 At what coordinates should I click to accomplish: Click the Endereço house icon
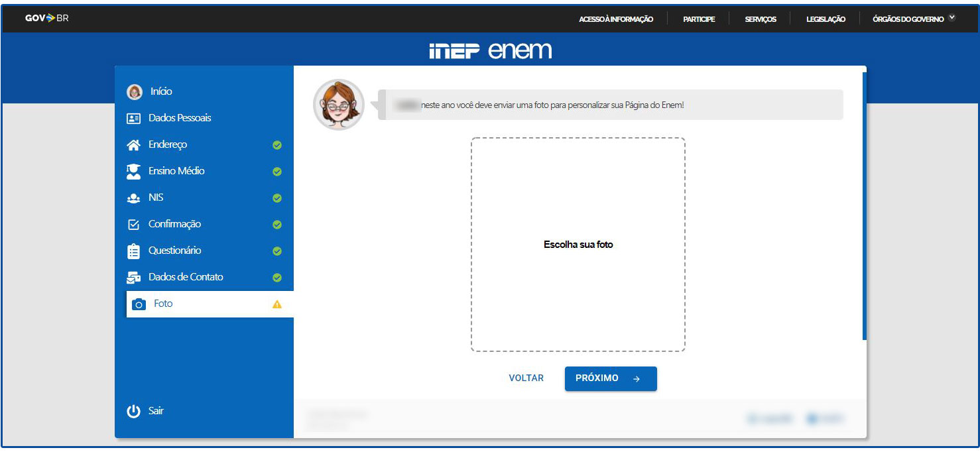133,144
